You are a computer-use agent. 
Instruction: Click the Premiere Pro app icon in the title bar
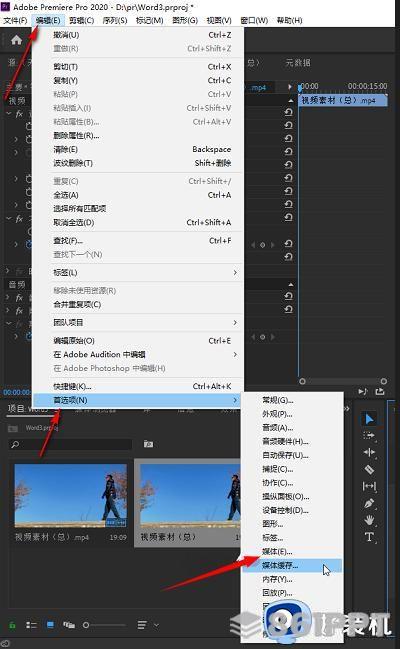point(5,6)
